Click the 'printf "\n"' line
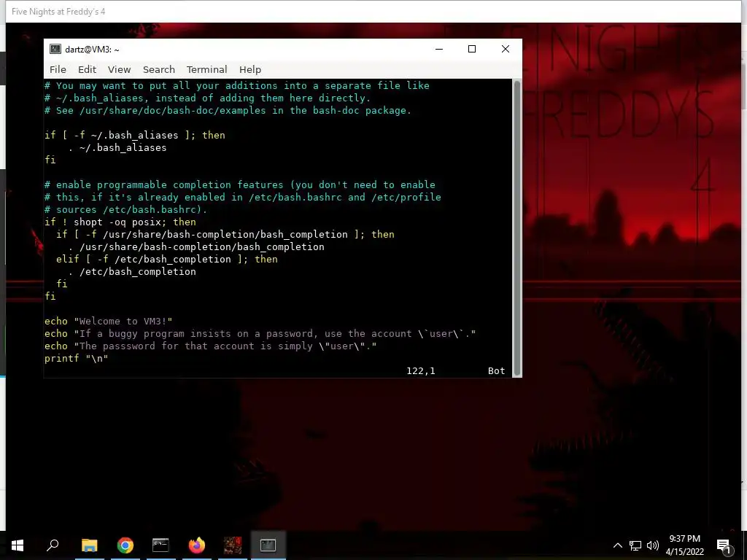 coord(76,358)
